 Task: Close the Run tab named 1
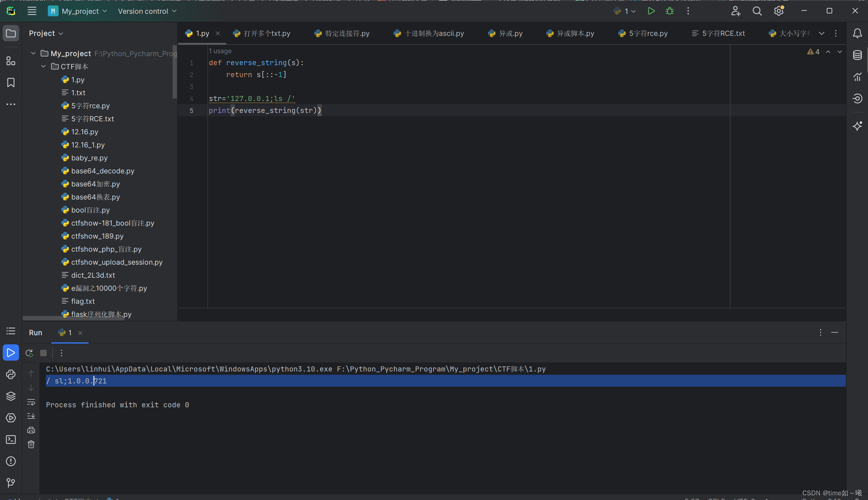[x=80, y=333]
